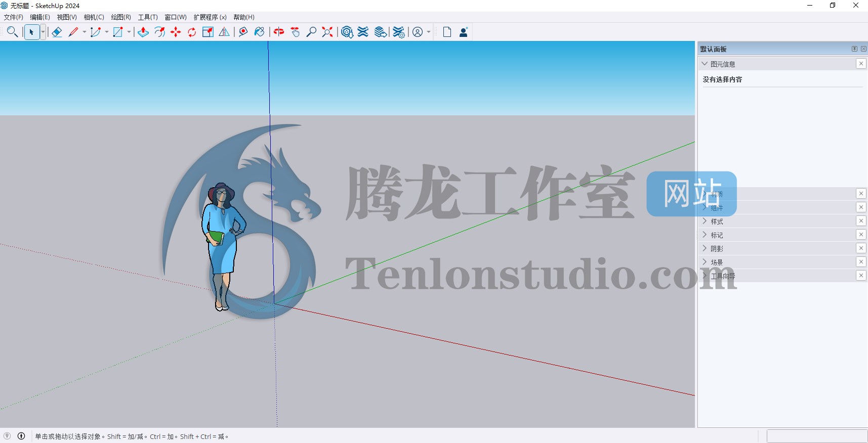Open the Arc tool variants dropdown
This screenshot has height=443, width=868.
(107, 32)
